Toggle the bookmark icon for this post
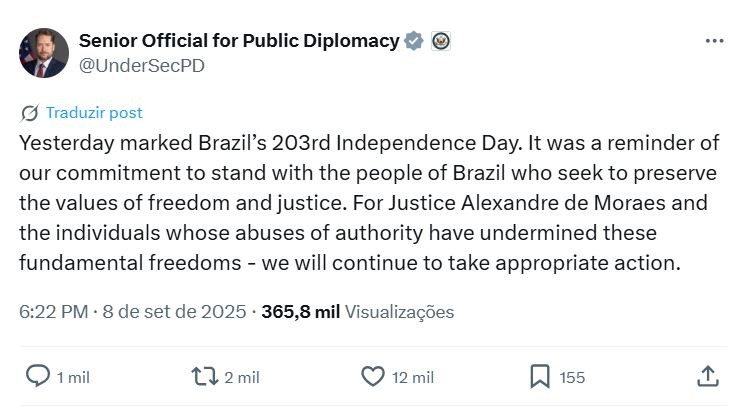Screen dimensions: 744x416 pos(539,376)
